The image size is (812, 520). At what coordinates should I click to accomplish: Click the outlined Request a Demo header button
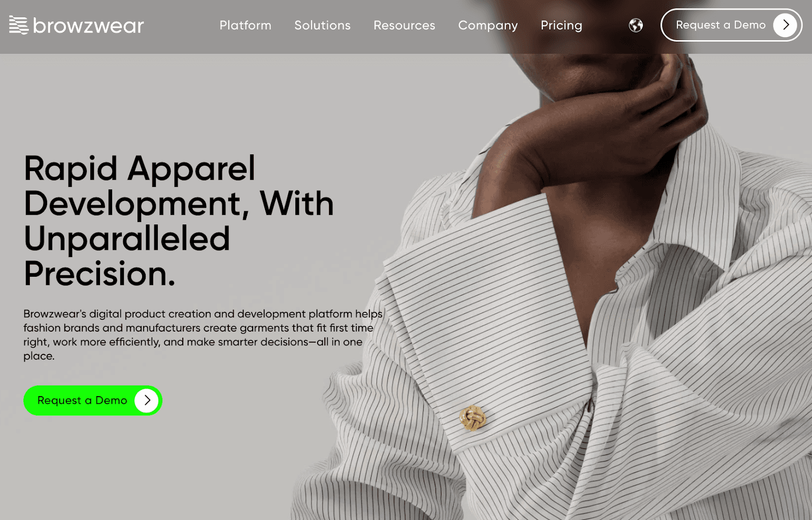tap(731, 25)
